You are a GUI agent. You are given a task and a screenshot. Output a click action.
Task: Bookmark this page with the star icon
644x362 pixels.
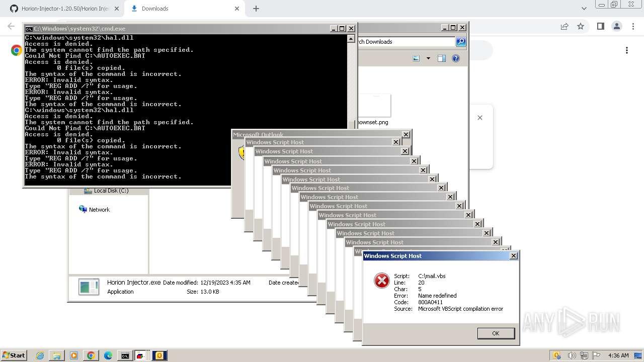581,27
